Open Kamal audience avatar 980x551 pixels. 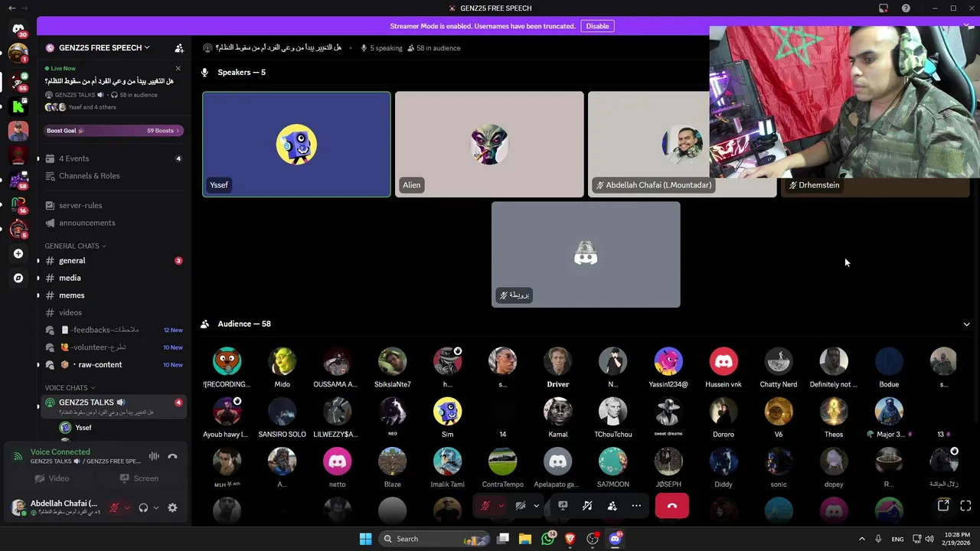pyautogui.click(x=558, y=412)
